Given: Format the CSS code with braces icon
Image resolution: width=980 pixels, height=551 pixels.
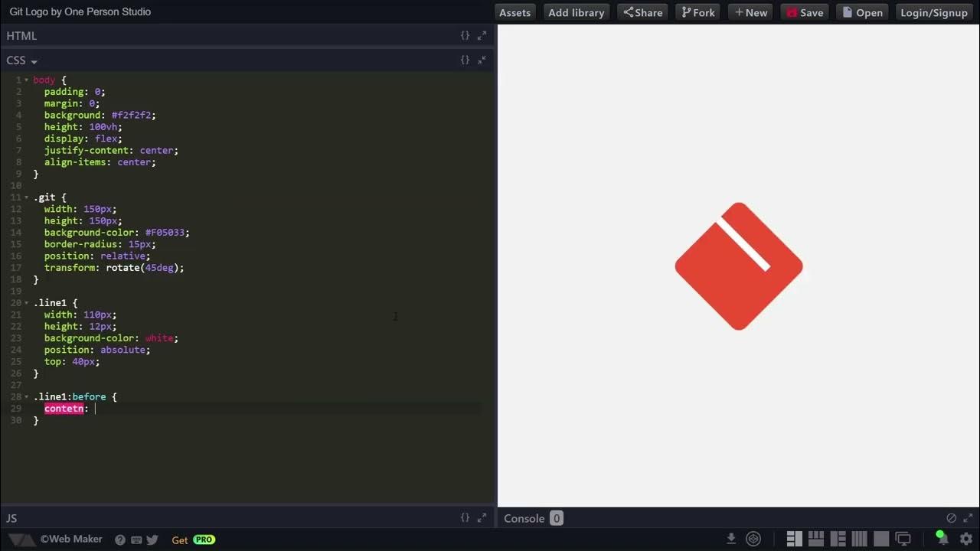Looking at the screenshot, I should (465, 60).
